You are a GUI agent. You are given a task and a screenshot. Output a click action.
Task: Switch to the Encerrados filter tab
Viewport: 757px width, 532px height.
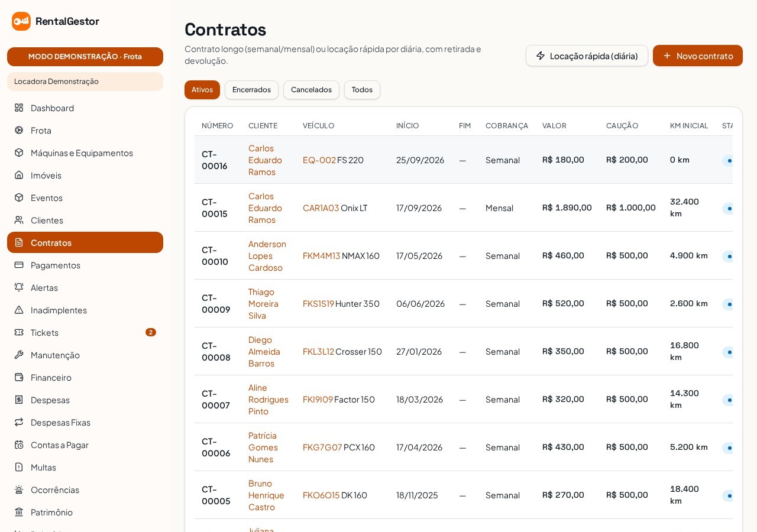click(251, 90)
